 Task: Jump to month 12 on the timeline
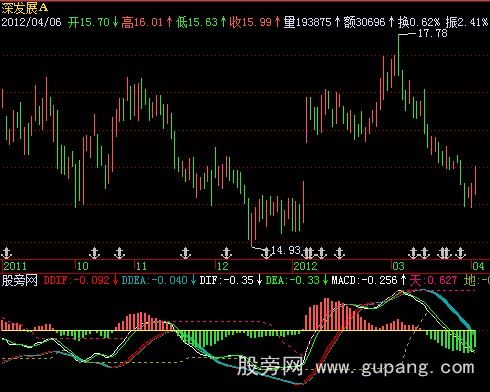[222, 266]
